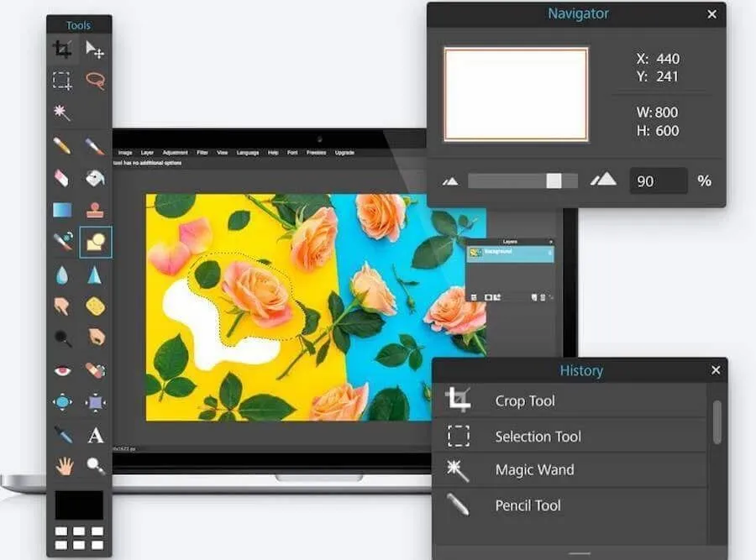Pick the Lasso selection tool
The image size is (756, 560).
95,81
